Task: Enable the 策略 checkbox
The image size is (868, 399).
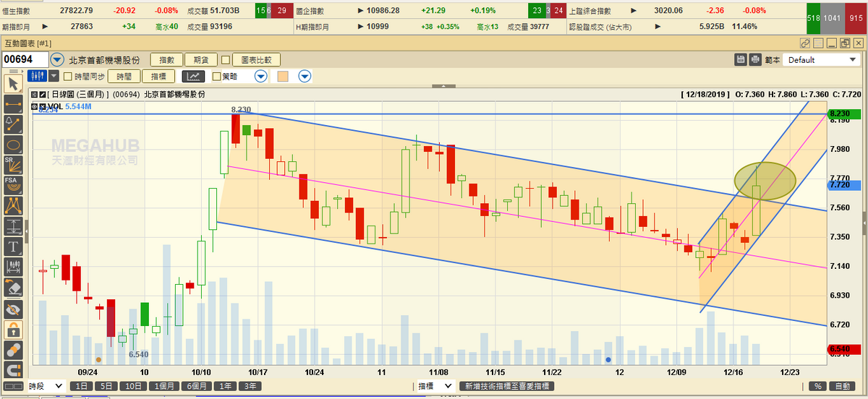Action: click(x=216, y=76)
